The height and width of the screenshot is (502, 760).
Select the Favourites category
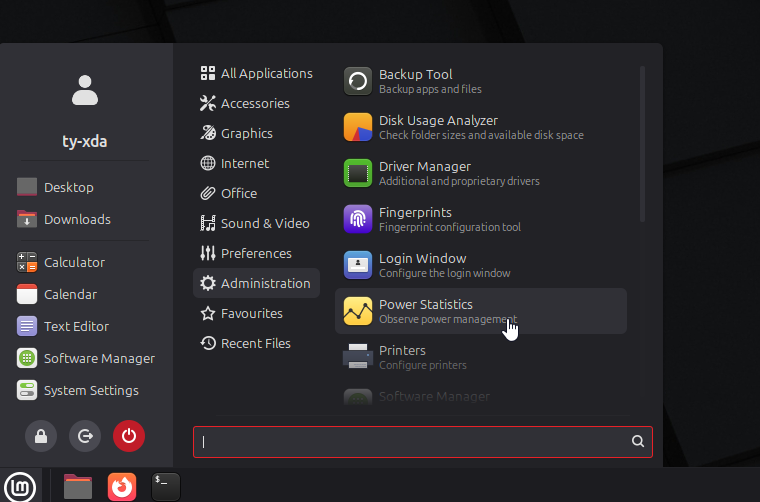(x=256, y=314)
